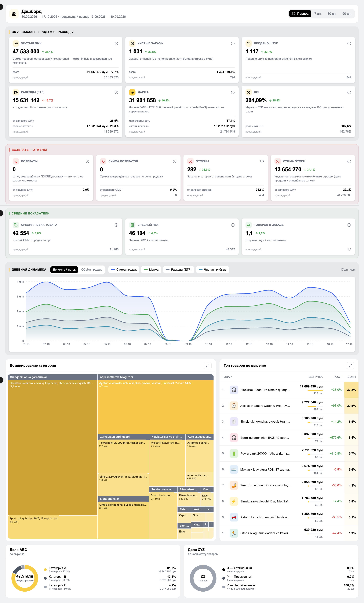Image resolution: width=364 pixels, height=603 pixels.
Task: Click ABC donut chart 47,5 млн
Action: pyautogui.click(x=25, y=578)
